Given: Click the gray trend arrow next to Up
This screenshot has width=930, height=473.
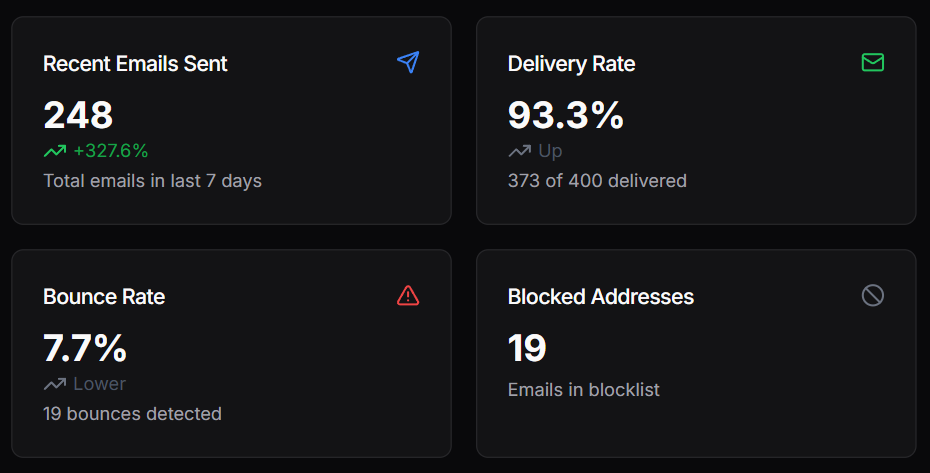Looking at the screenshot, I should click(519, 152).
